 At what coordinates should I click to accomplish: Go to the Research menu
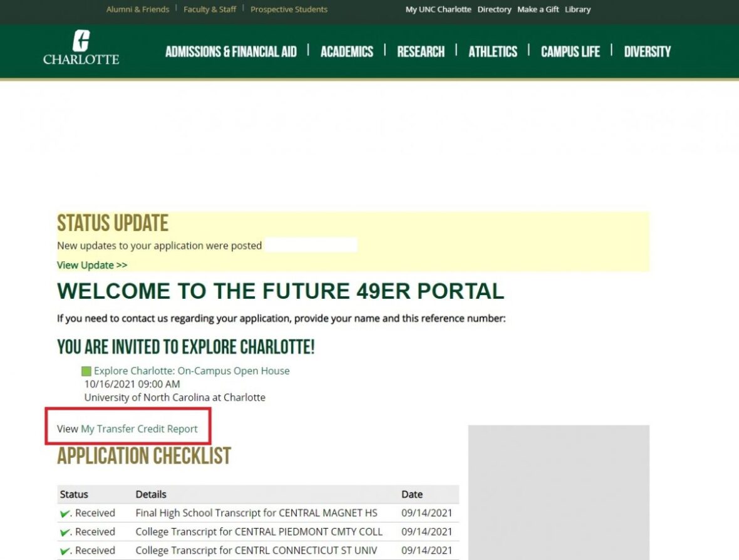421,51
